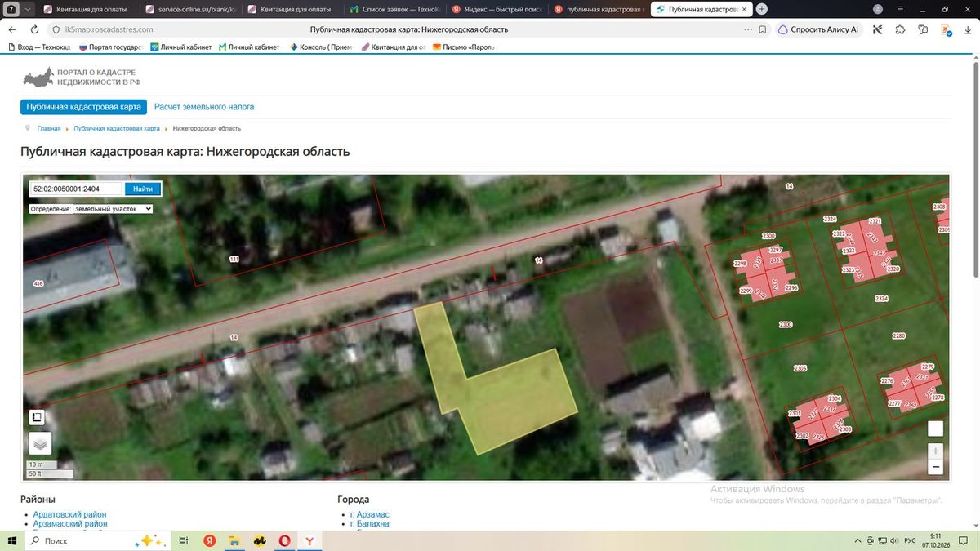Open the Windows Start menu
Image resolution: width=980 pixels, height=551 pixels.
tap(12, 541)
